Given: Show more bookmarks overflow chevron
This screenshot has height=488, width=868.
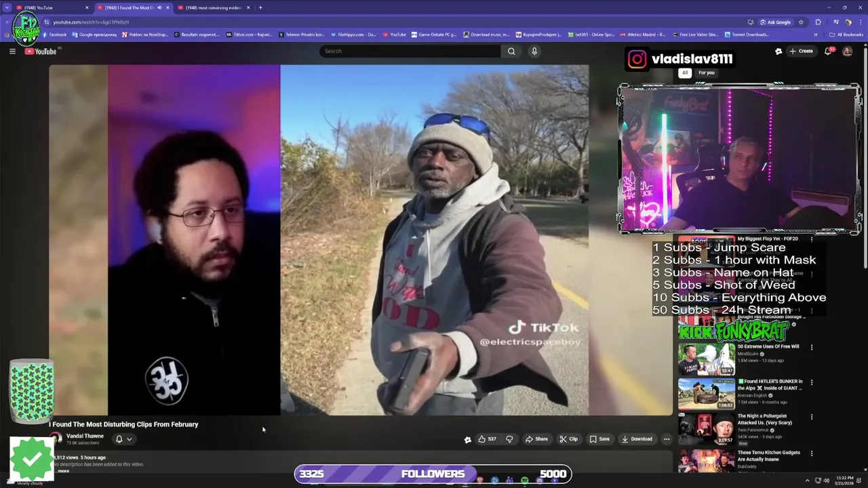Looking at the screenshot, I should 816,35.
